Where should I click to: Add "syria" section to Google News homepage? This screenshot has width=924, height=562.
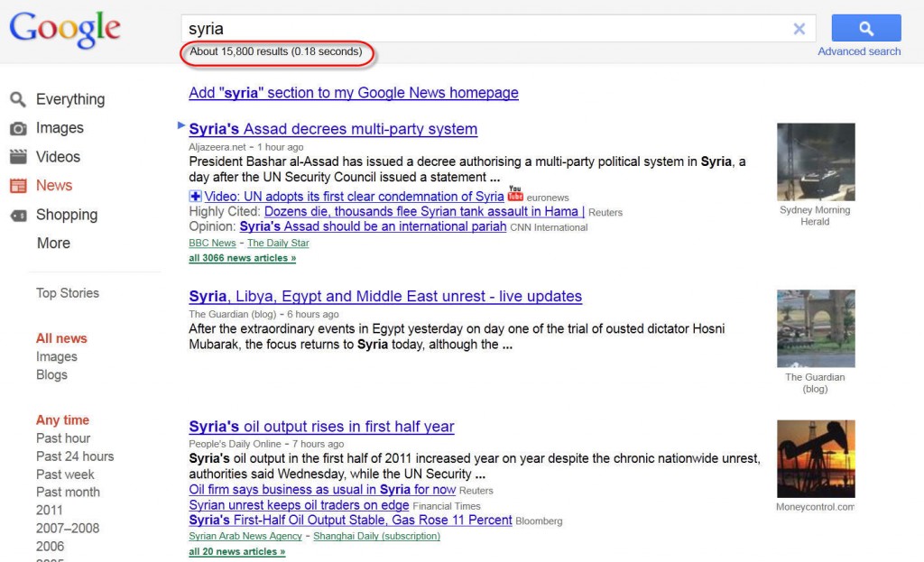(352, 93)
